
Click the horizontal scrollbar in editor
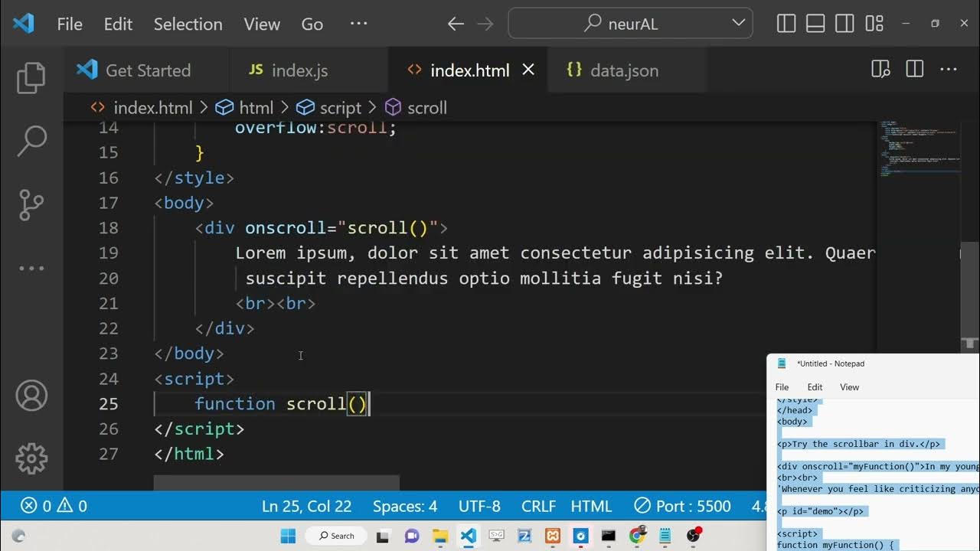click(x=276, y=483)
